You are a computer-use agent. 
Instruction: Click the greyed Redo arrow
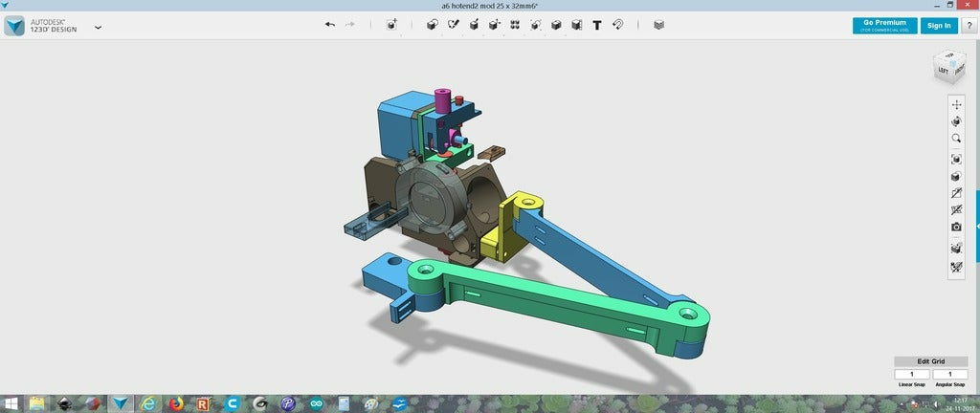(350, 25)
